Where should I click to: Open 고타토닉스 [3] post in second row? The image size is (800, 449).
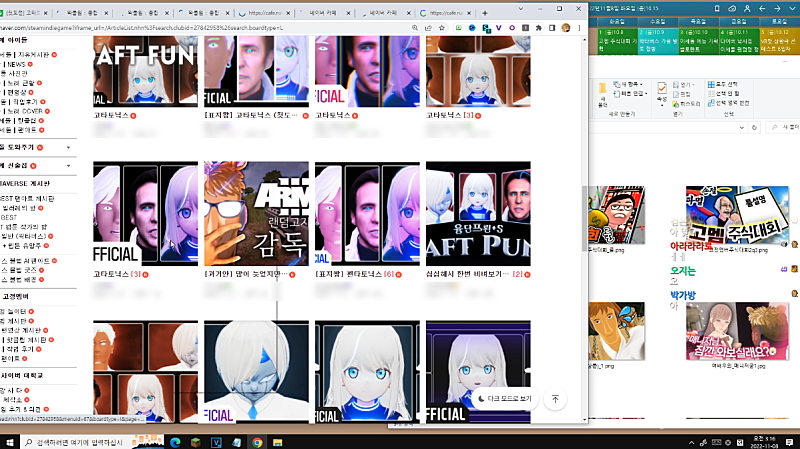pyautogui.click(x=116, y=275)
